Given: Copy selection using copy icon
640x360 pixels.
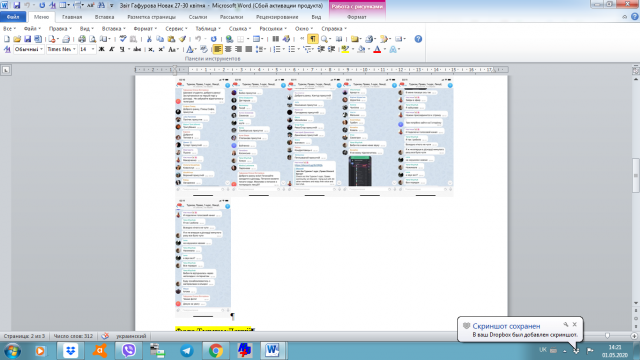Looking at the screenshot, I should coord(160,39).
